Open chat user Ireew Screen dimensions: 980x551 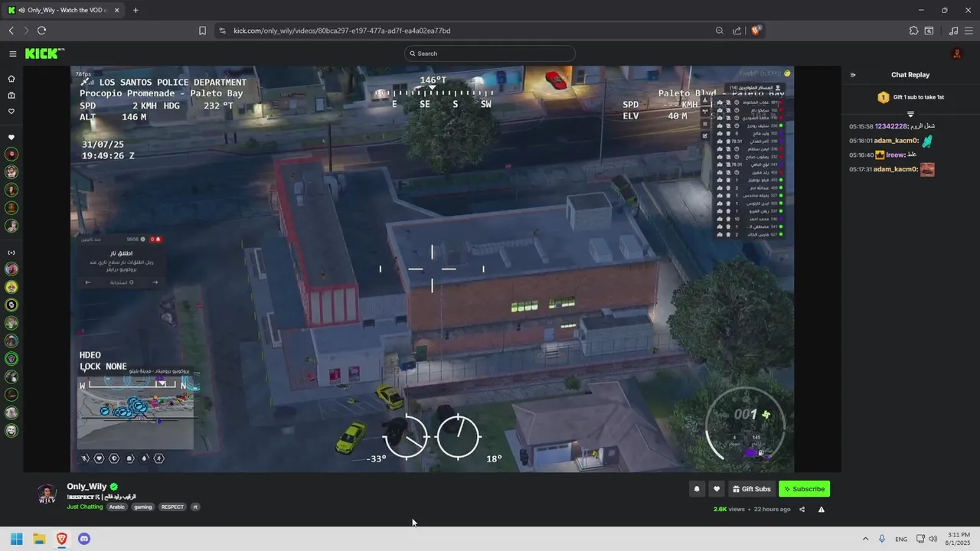tap(895, 155)
